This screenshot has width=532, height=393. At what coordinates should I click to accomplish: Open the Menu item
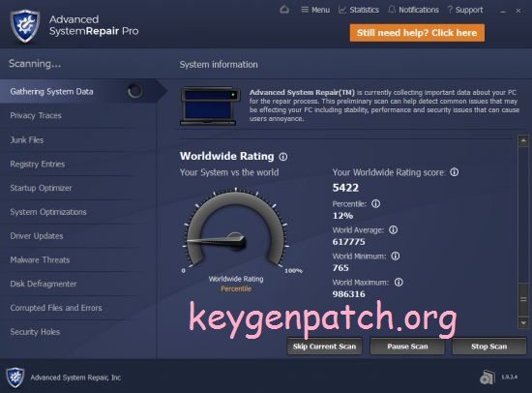[315, 10]
